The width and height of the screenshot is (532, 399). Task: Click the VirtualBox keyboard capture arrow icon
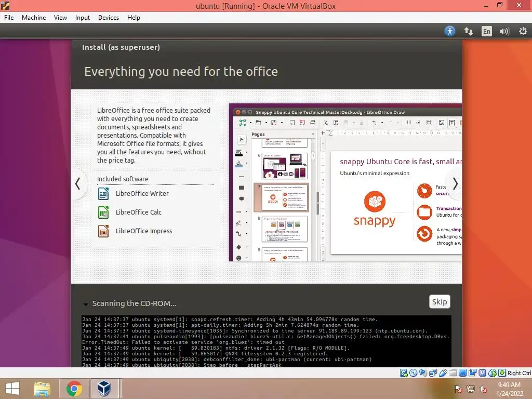502,373
